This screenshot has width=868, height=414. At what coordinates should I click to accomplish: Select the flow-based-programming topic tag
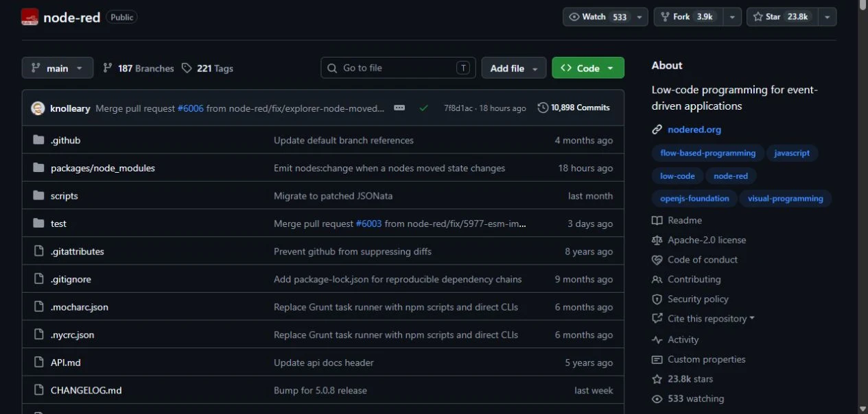(x=708, y=153)
